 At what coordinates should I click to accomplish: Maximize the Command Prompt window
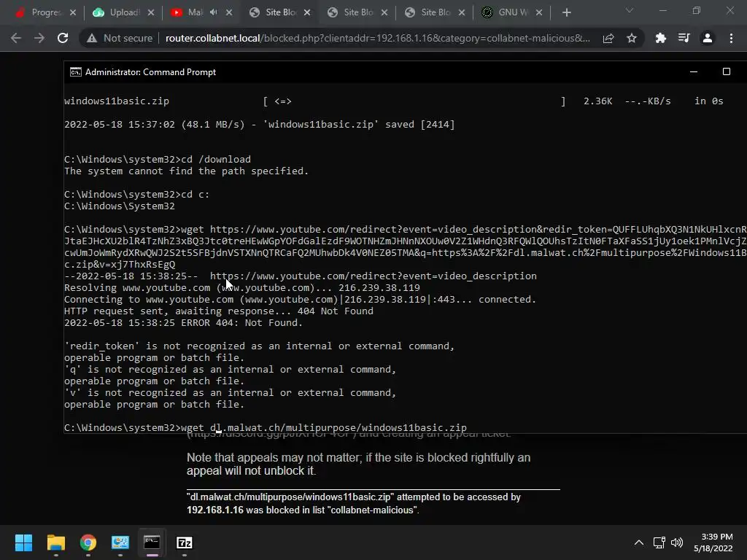727,72
